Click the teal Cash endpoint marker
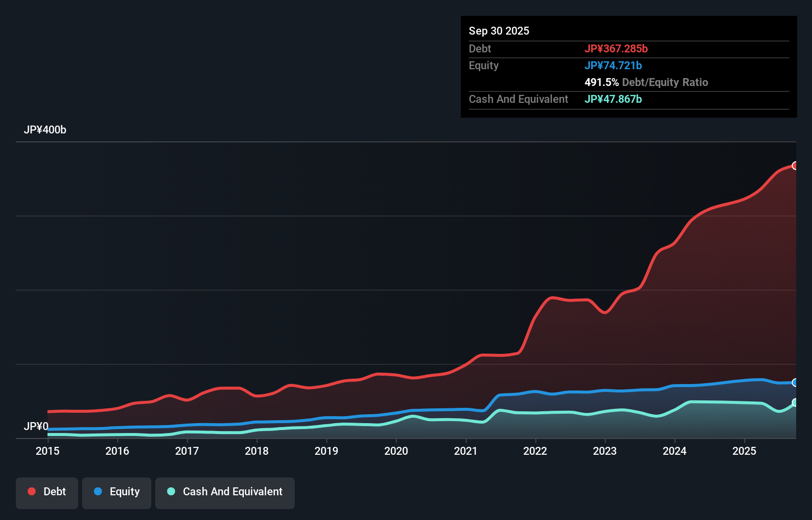812x520 pixels. [x=795, y=403]
